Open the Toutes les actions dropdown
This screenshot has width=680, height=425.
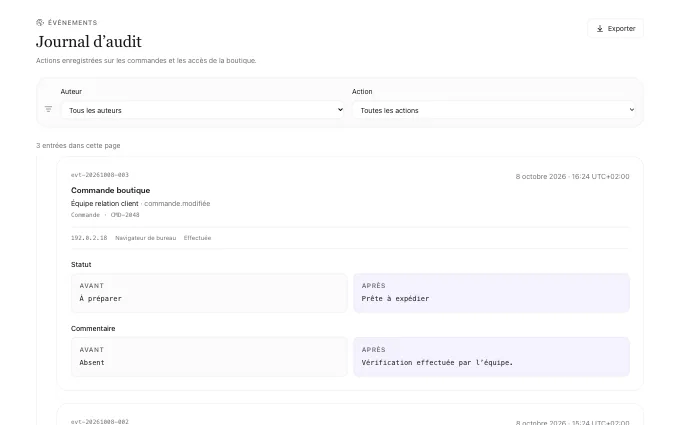coord(494,110)
